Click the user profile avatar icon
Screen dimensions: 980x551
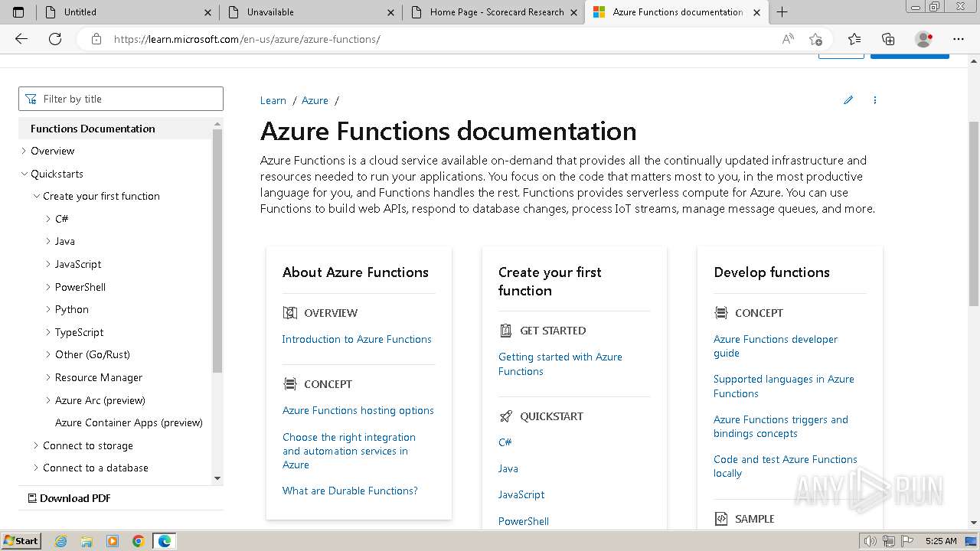click(923, 39)
